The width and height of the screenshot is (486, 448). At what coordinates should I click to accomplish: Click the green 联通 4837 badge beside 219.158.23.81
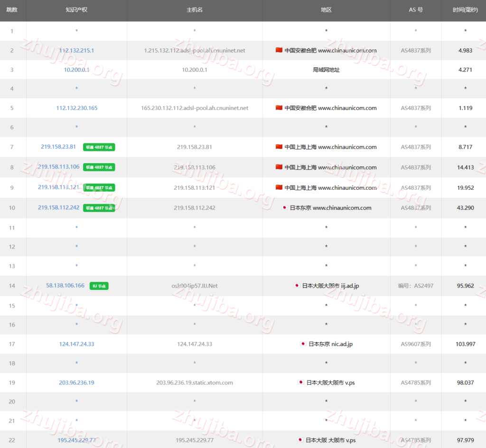pos(99,147)
